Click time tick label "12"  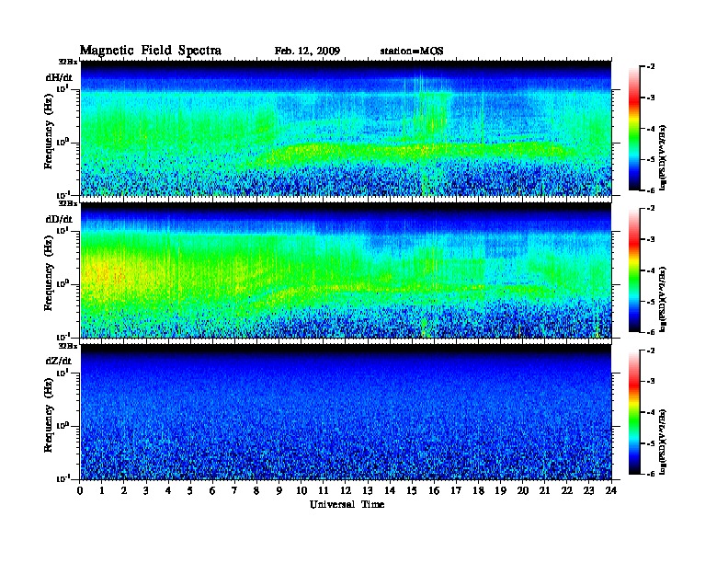coord(346,490)
